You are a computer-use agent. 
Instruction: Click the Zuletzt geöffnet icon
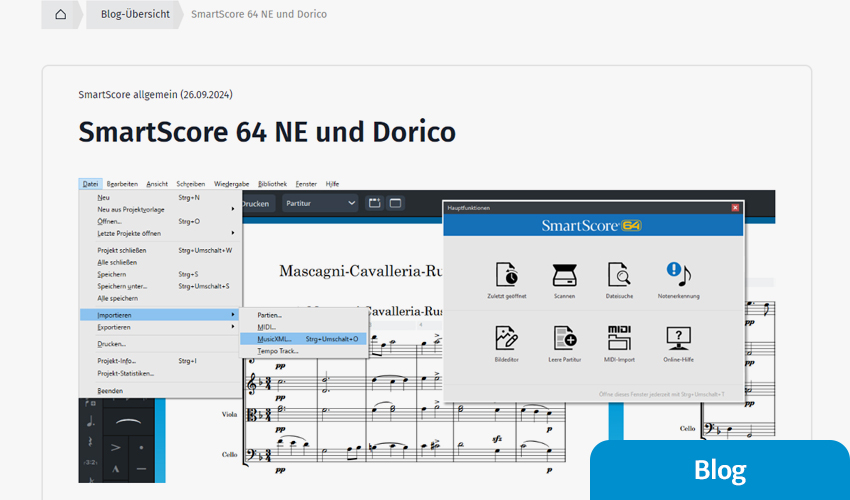[x=506, y=275]
